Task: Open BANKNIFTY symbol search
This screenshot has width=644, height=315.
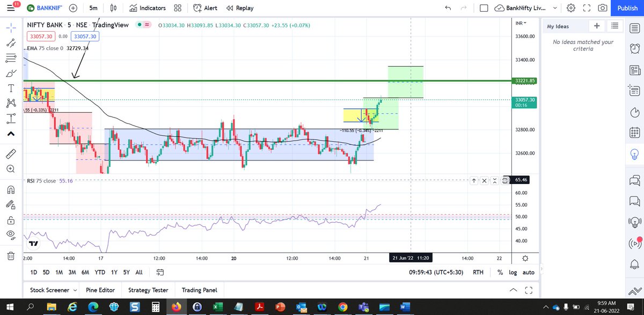Action: (x=43, y=8)
